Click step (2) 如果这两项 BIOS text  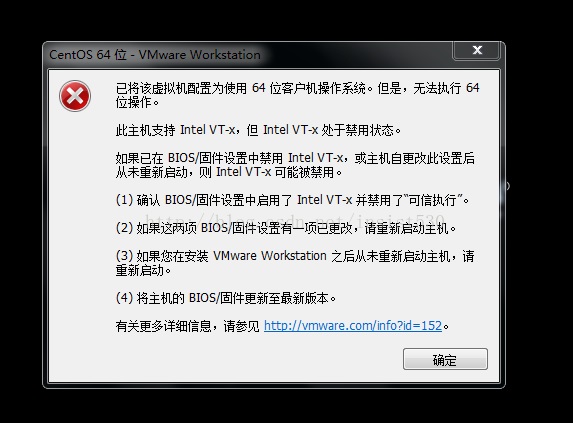286,228
